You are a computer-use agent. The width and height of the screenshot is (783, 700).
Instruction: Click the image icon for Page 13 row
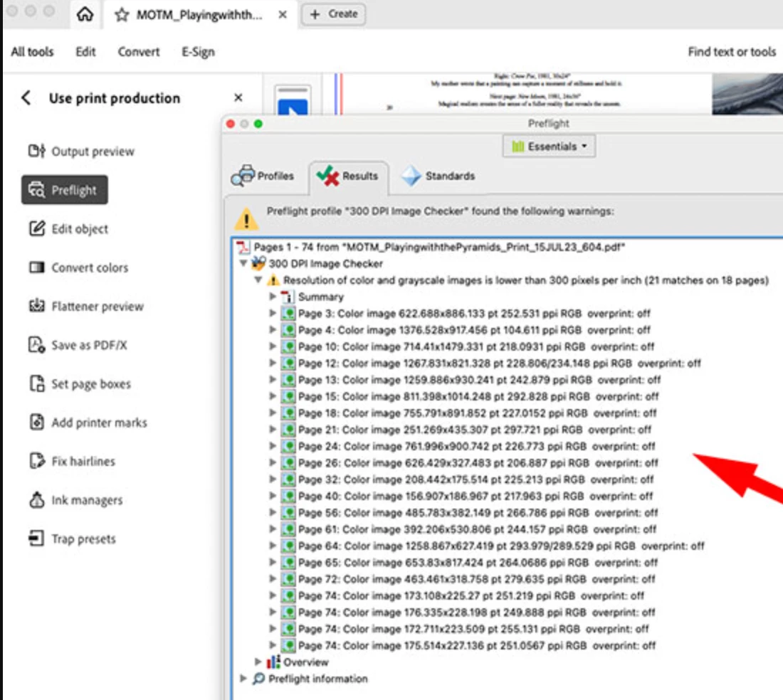click(288, 380)
